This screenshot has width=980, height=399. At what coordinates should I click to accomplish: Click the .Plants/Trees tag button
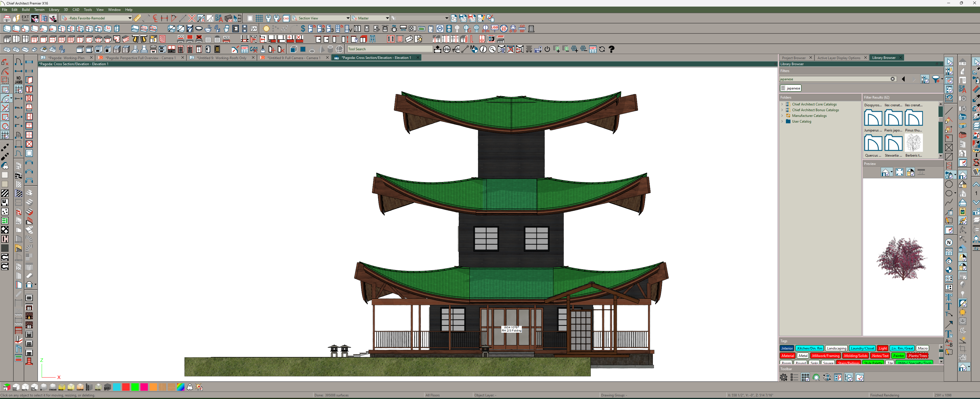point(917,356)
